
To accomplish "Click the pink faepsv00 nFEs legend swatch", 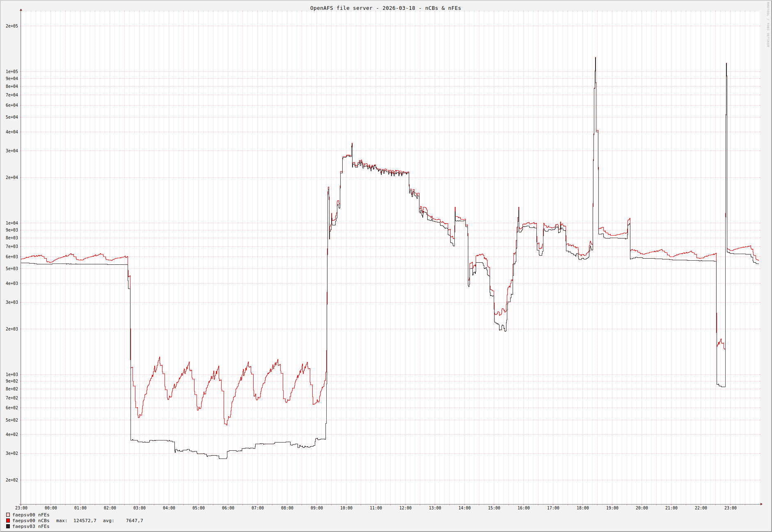I will pos(8,515).
